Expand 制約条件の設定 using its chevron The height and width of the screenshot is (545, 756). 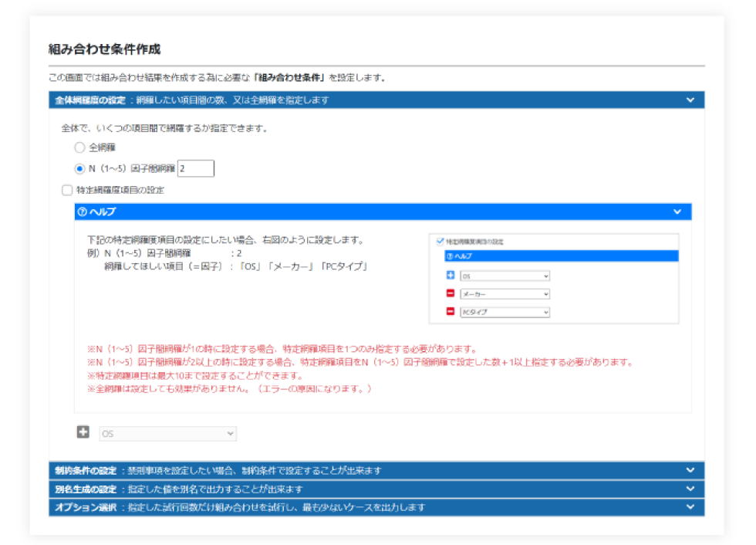click(689, 470)
